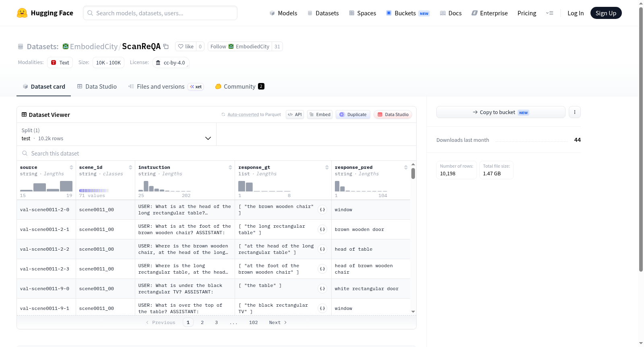This screenshot has width=644, height=347.
Task: Open the Community tab
Action: pos(239,86)
